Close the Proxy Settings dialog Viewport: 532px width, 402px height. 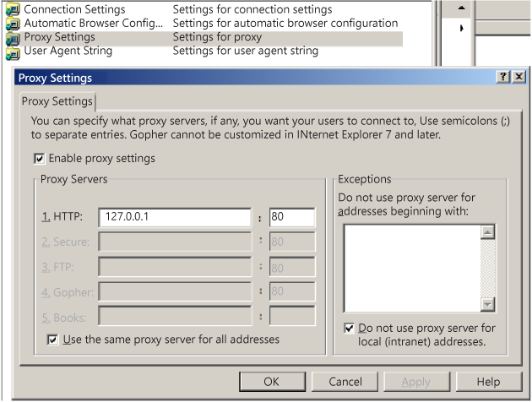point(518,77)
